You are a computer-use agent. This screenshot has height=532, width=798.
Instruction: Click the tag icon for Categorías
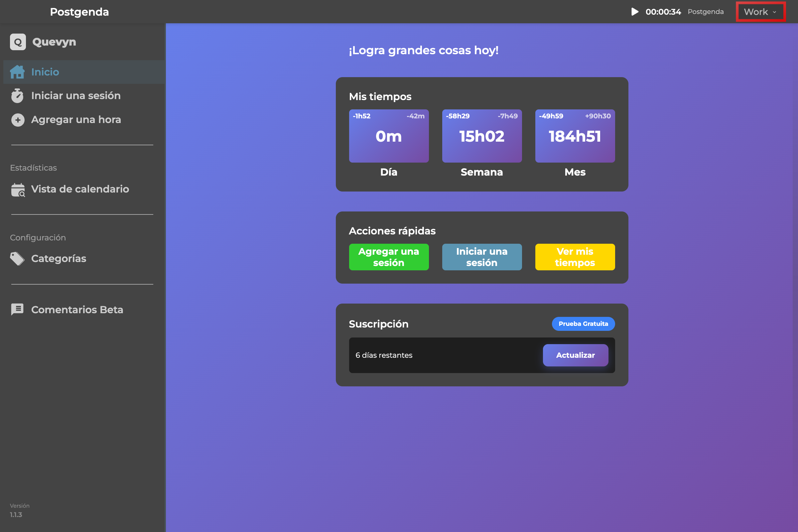(x=17, y=259)
